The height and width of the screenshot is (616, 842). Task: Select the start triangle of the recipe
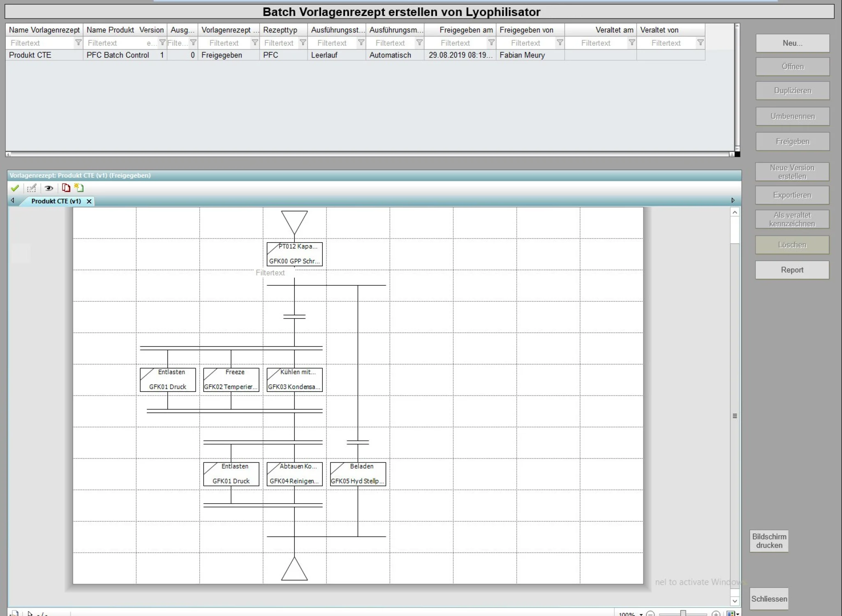[294, 222]
